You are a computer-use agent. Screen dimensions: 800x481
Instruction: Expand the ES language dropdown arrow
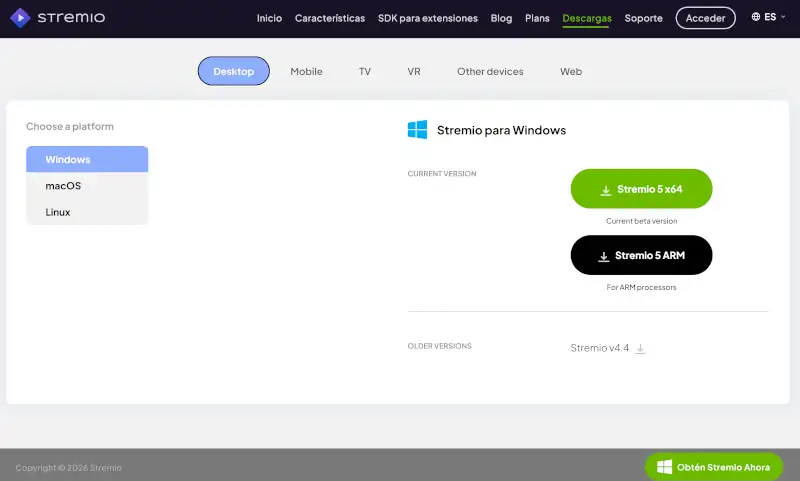tap(783, 17)
